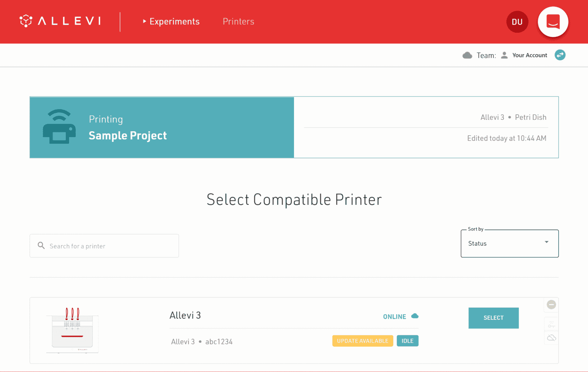Open the DU user avatar menu
Viewport: 588px width, 372px height.
[517, 22]
